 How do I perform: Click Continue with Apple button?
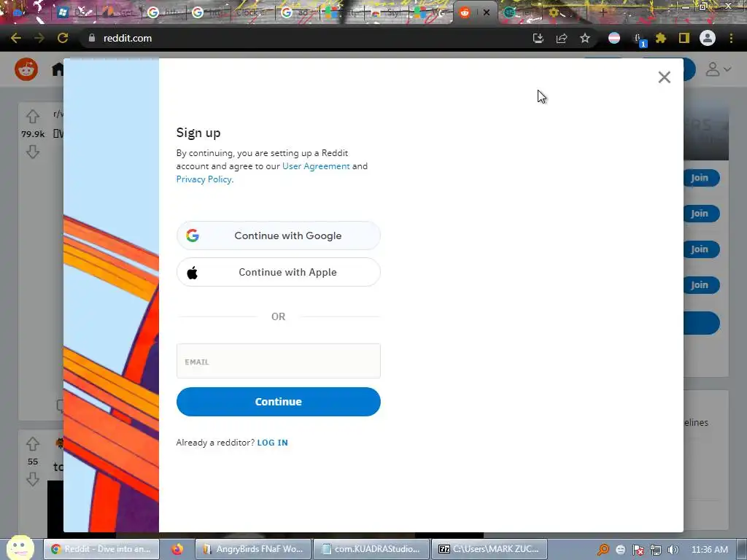278,272
